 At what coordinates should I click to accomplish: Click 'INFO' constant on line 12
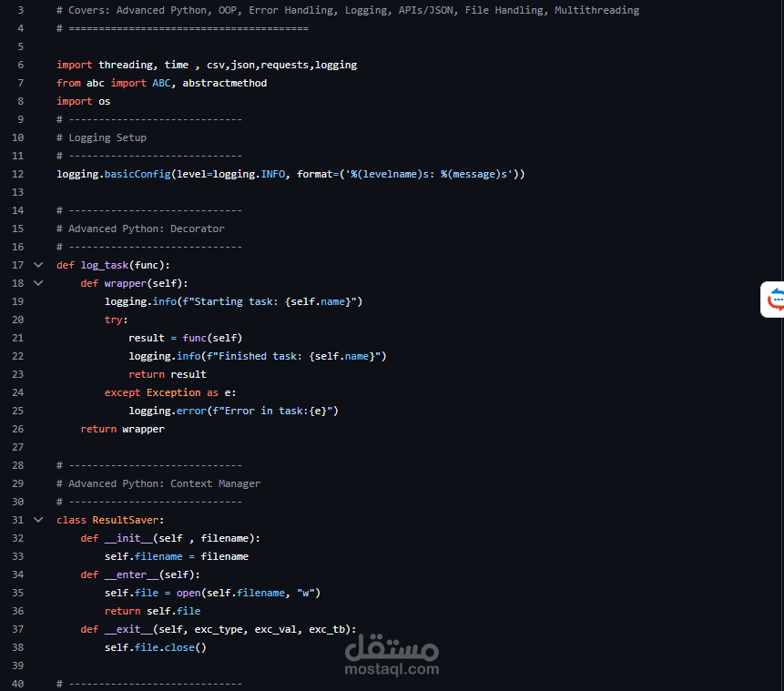(x=273, y=174)
